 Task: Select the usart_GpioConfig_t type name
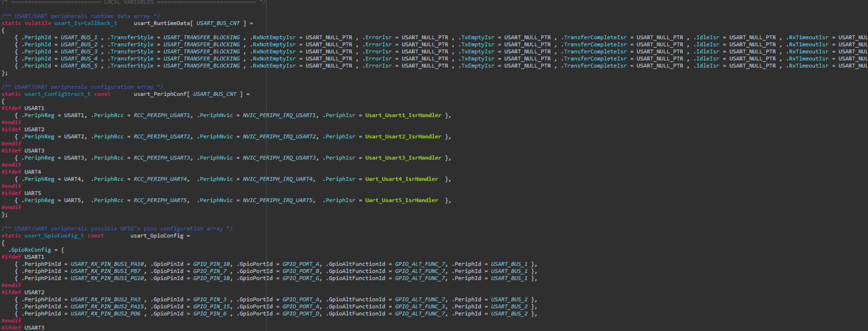54,236
